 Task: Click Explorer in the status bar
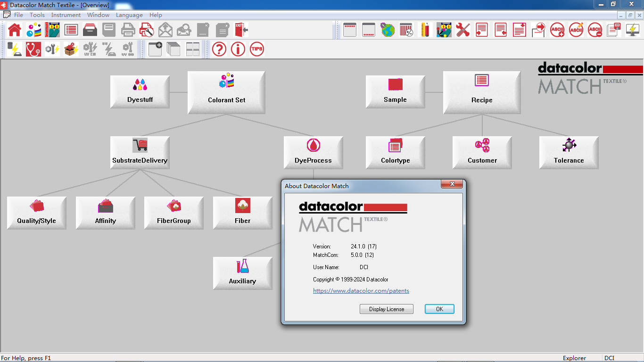574,358
